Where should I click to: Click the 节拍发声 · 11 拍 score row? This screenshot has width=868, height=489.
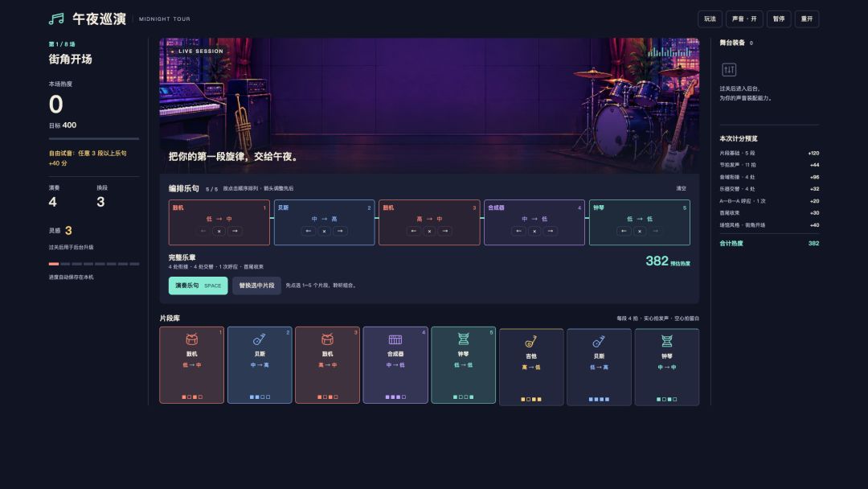[769, 165]
